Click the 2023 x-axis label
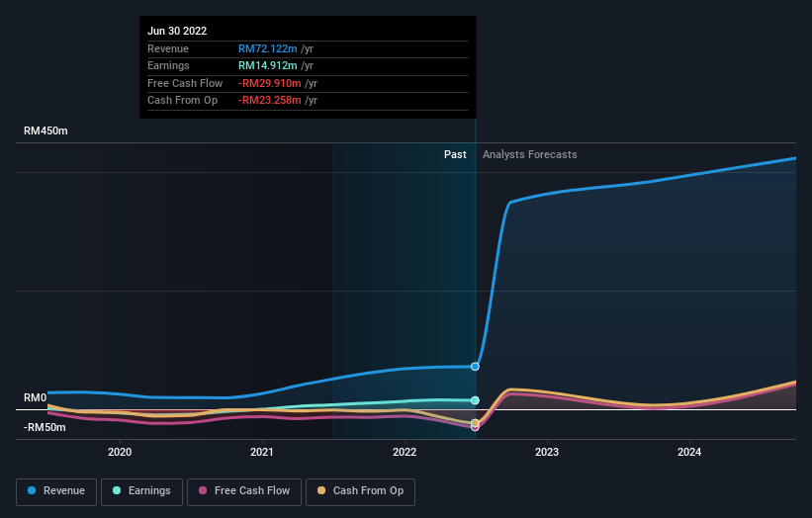 547,452
